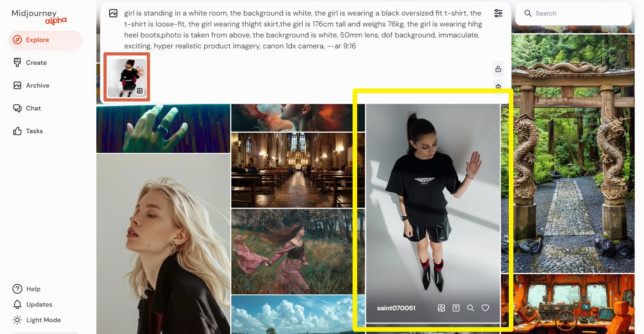Select the reference image thumbnail in the prompt
This screenshot has width=644, height=334.
127,78
